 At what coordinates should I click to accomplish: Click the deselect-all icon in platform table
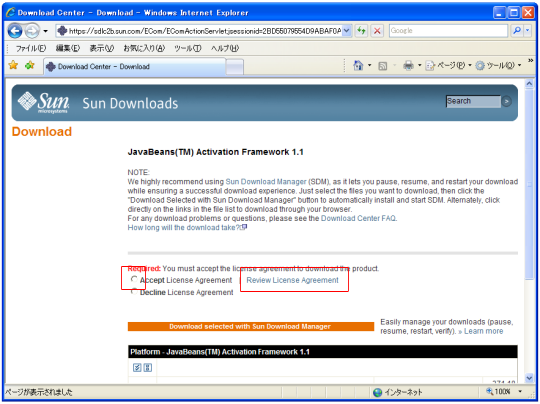(148, 367)
